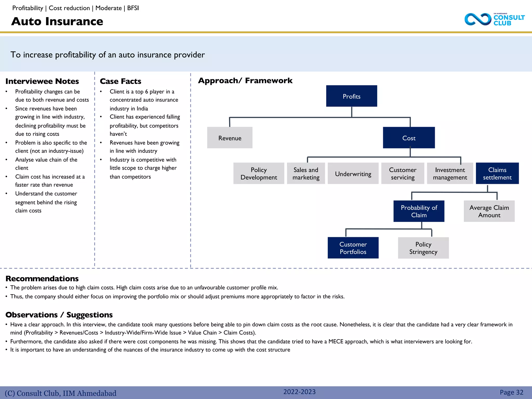Click the Auto Insurance title
The width and height of the screenshot is (532, 399).
pos(57,21)
